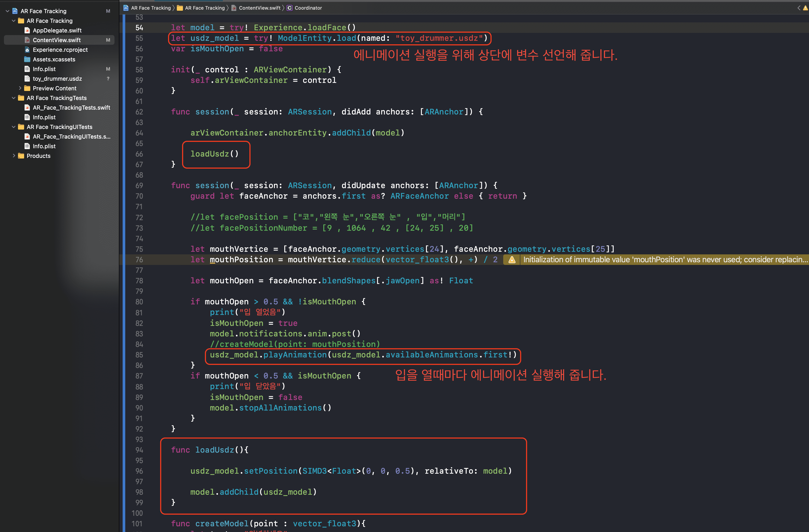Click the mouthPosition warning message banner

[x=663, y=260]
